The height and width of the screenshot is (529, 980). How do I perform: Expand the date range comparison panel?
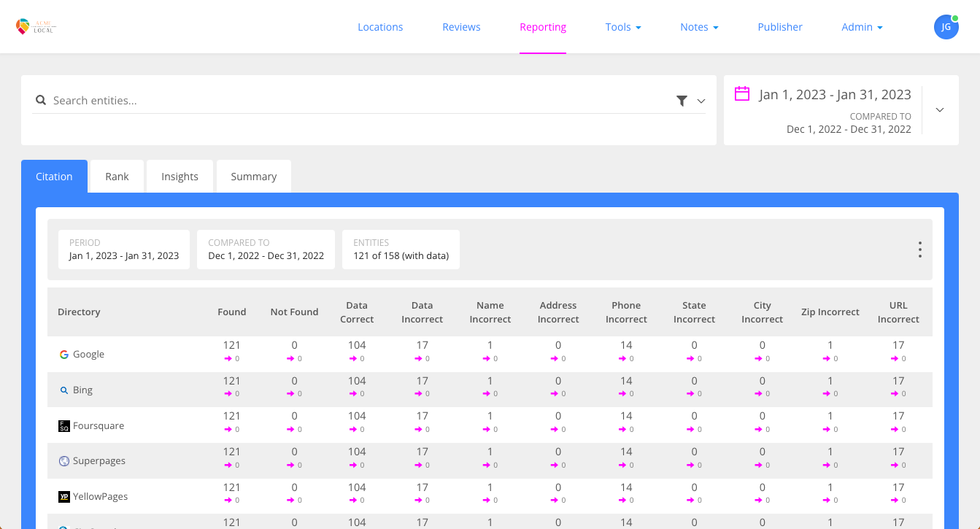click(940, 109)
